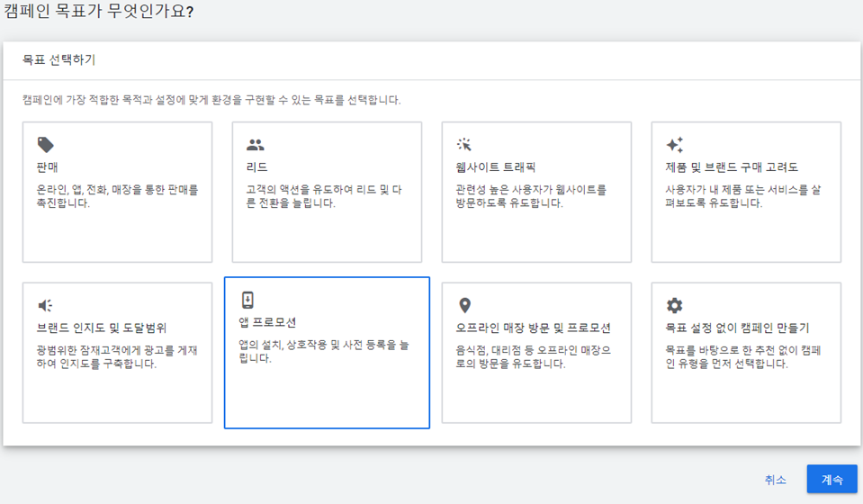Click the people icon for 리드

256,145
